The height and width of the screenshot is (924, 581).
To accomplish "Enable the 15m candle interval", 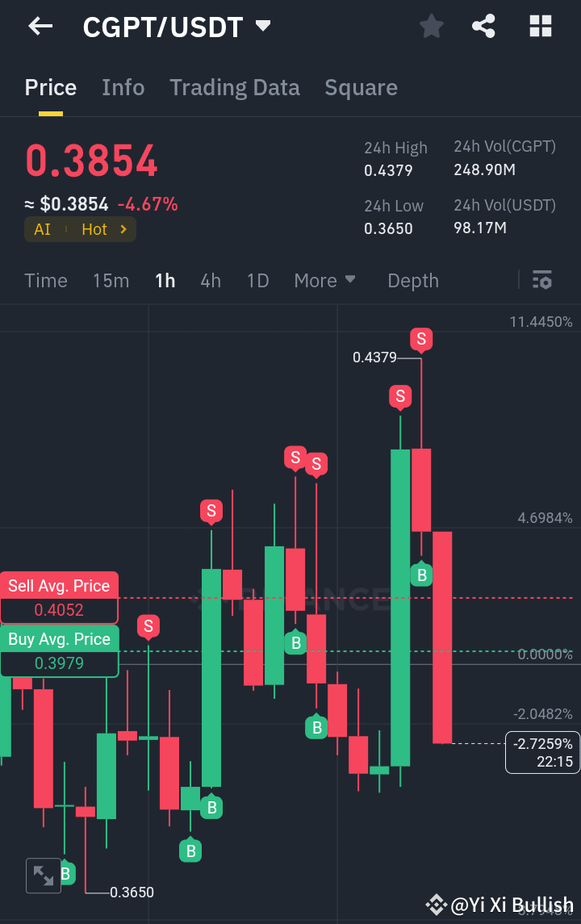I will pyautogui.click(x=111, y=280).
